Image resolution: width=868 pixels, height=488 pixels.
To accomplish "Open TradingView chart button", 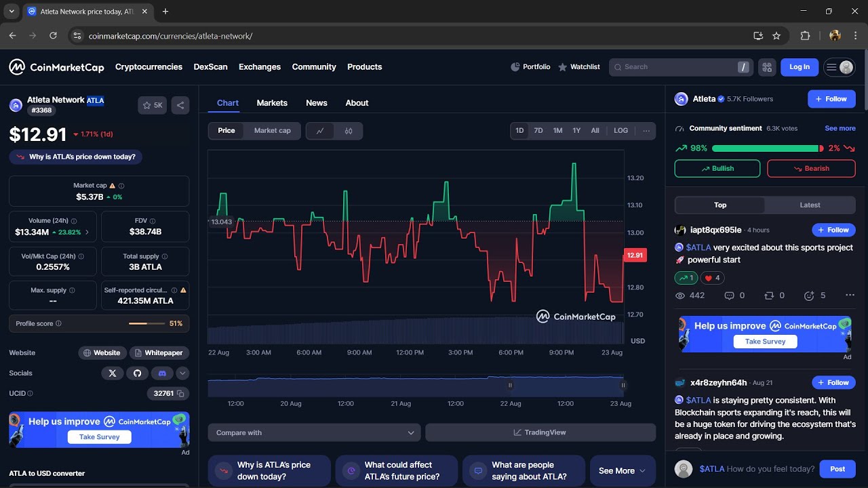I will [540, 432].
